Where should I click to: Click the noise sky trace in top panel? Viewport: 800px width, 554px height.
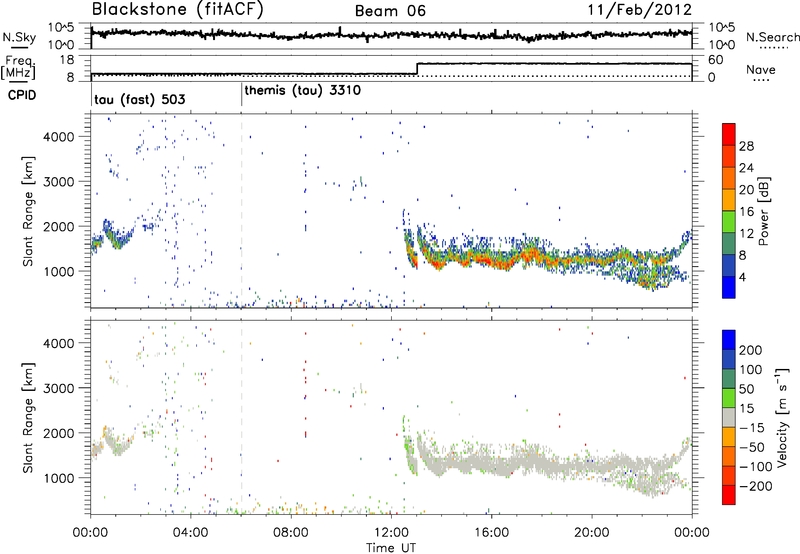[391, 34]
